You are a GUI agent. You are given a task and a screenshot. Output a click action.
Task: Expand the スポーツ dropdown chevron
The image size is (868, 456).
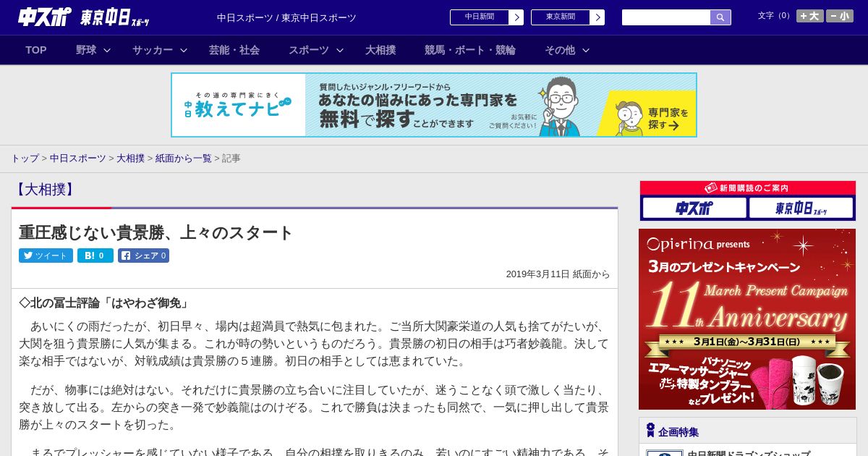coord(340,50)
